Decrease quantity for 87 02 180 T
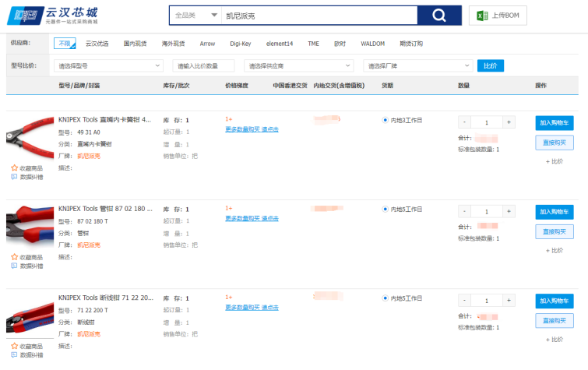 464,212
